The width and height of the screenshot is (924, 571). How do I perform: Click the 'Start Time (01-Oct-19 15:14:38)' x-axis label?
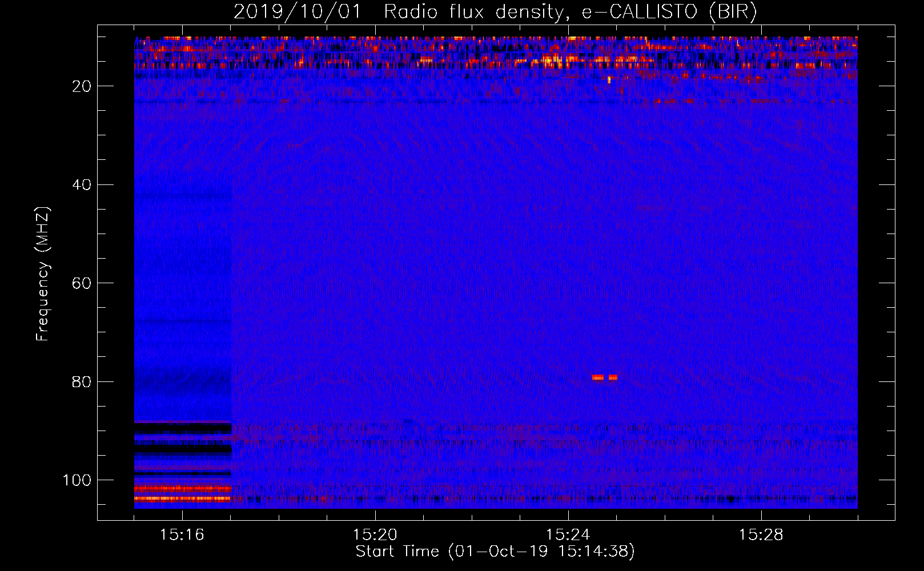[x=495, y=552]
